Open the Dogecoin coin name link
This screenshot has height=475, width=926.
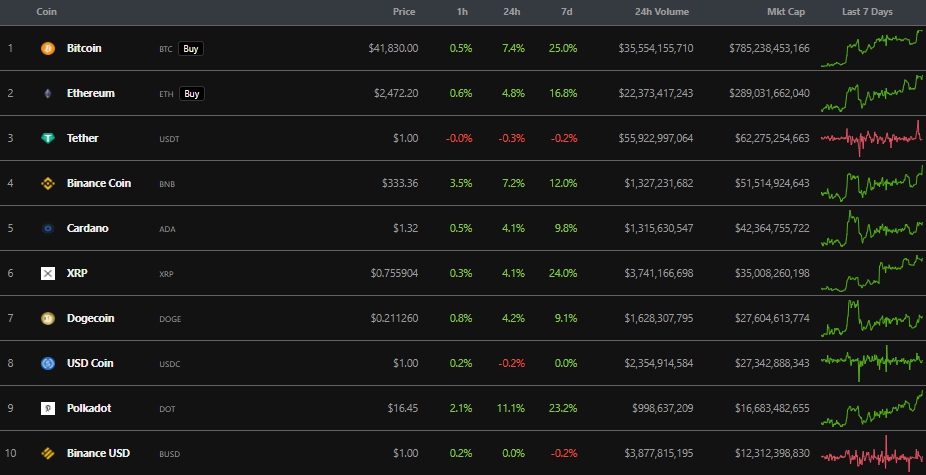tap(90, 318)
